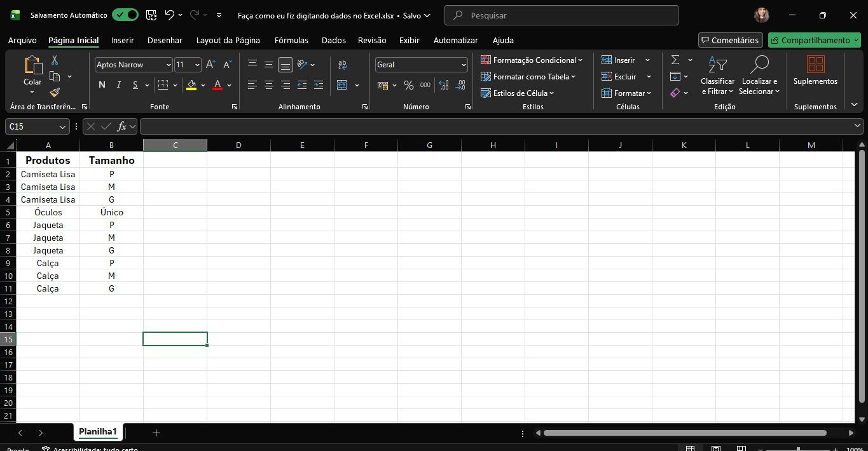
Task: Toggle align left button
Action: [252, 85]
